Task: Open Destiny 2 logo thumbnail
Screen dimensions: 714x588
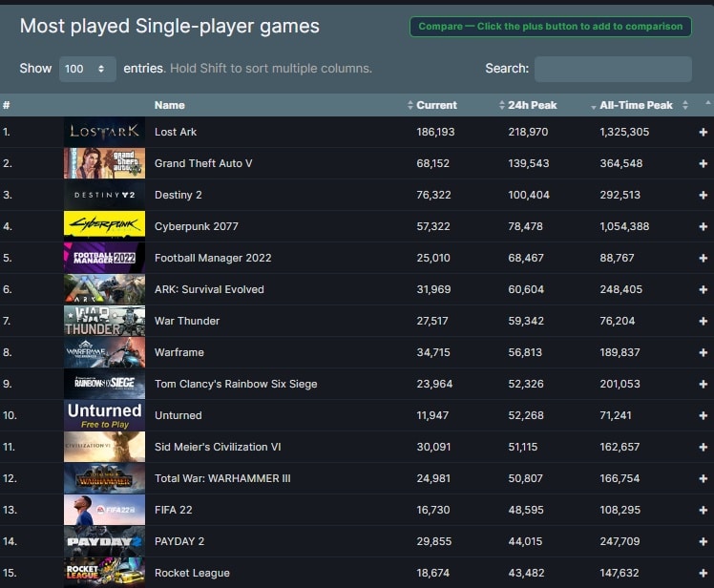Action: tap(104, 195)
